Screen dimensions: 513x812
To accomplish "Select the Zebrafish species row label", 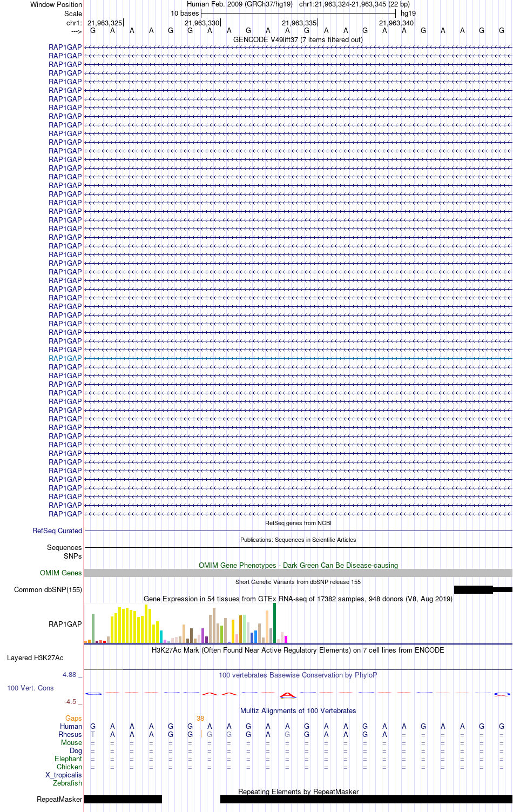I will (67, 783).
